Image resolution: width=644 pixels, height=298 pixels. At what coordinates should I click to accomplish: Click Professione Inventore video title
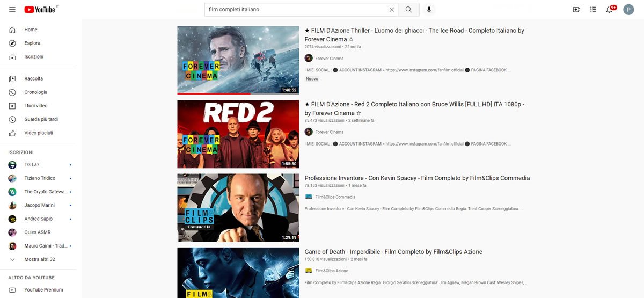pos(416,178)
